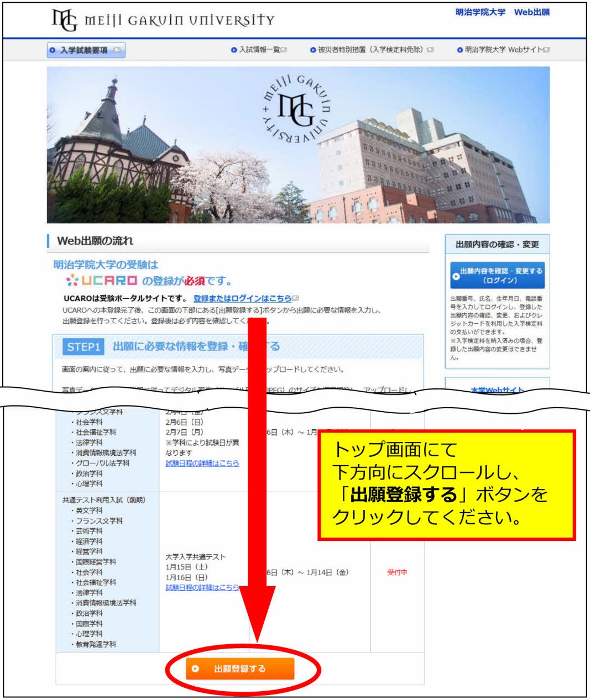Click the arrow icon on 出願登録する button
Viewport: 590px width, 700px height.
[195, 669]
